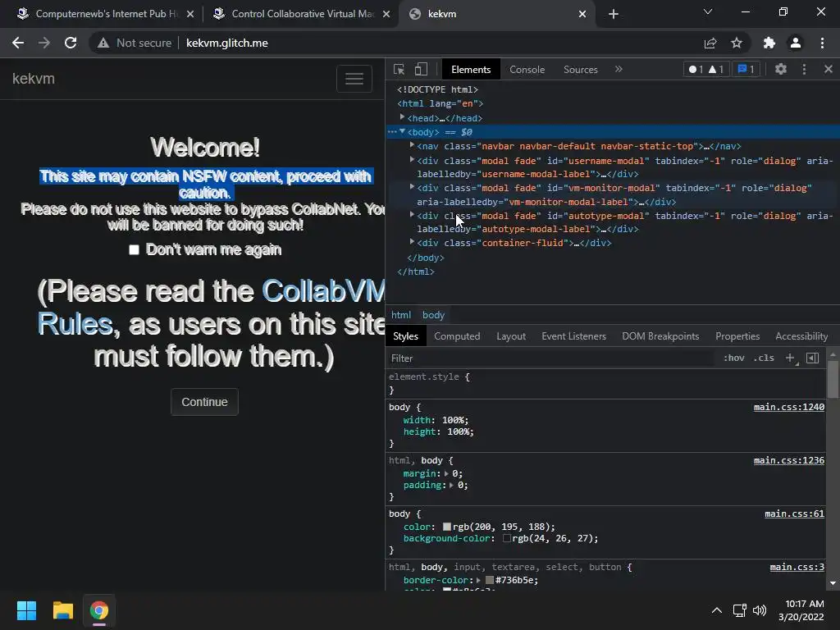Expand the container-fluid div node

(x=412, y=242)
